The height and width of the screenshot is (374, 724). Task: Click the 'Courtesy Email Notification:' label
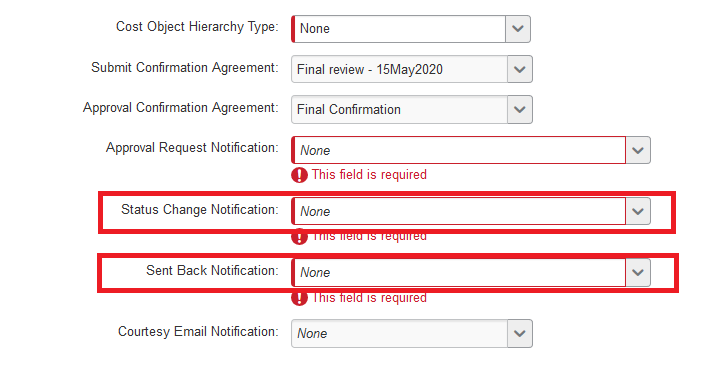198,332
